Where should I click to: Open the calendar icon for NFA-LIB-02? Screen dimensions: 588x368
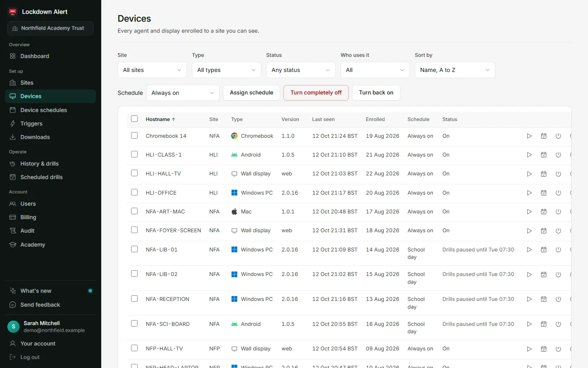543,274
